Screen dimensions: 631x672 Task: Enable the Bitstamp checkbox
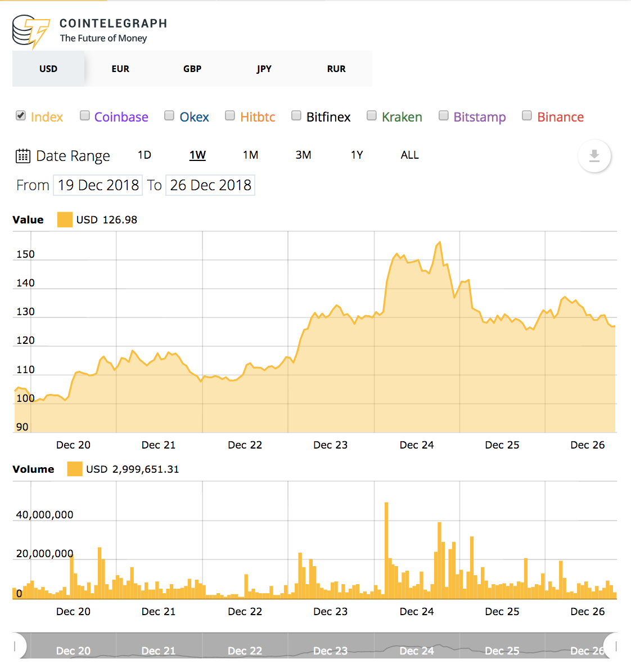point(443,115)
